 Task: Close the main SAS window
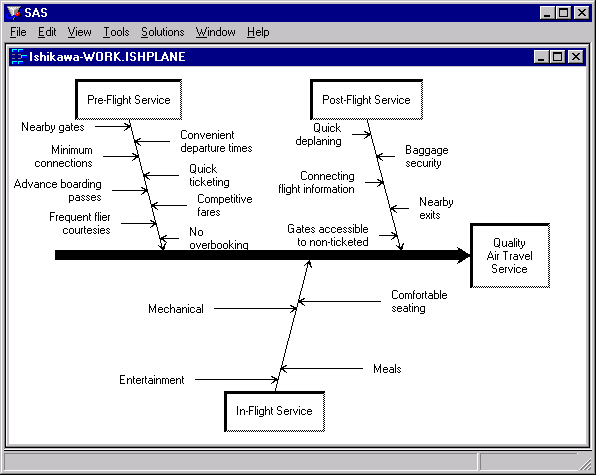tap(582, 13)
